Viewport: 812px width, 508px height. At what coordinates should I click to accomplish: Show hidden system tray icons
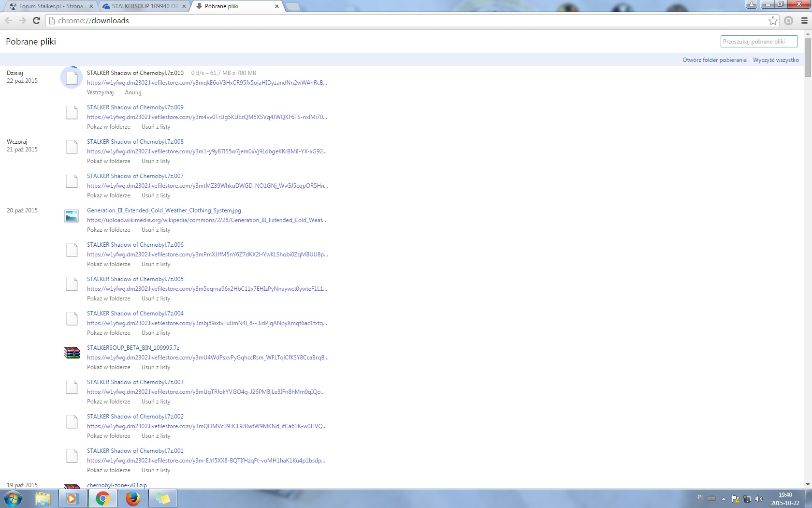pos(724,499)
